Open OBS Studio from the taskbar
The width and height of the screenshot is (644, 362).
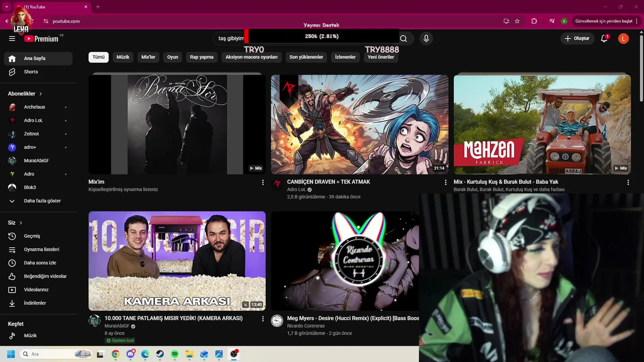(234, 354)
